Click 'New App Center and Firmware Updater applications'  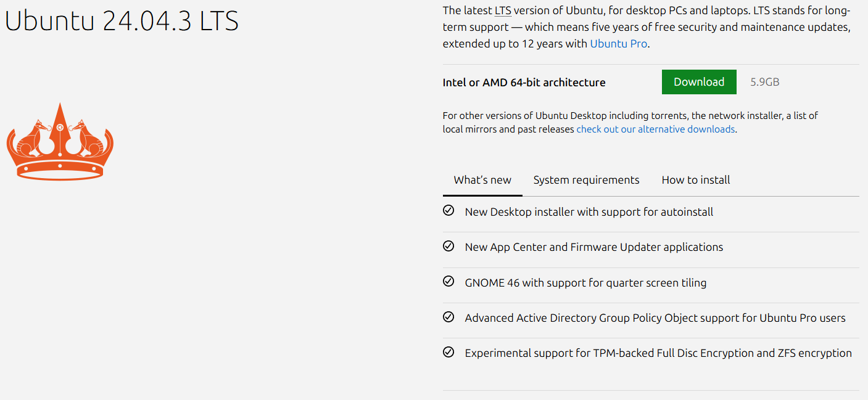tap(593, 247)
